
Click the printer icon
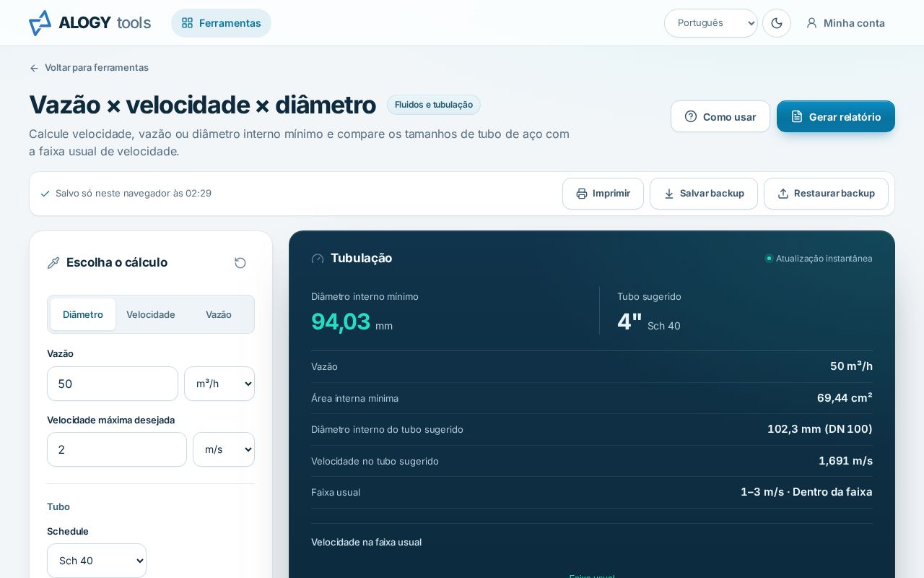(x=582, y=194)
